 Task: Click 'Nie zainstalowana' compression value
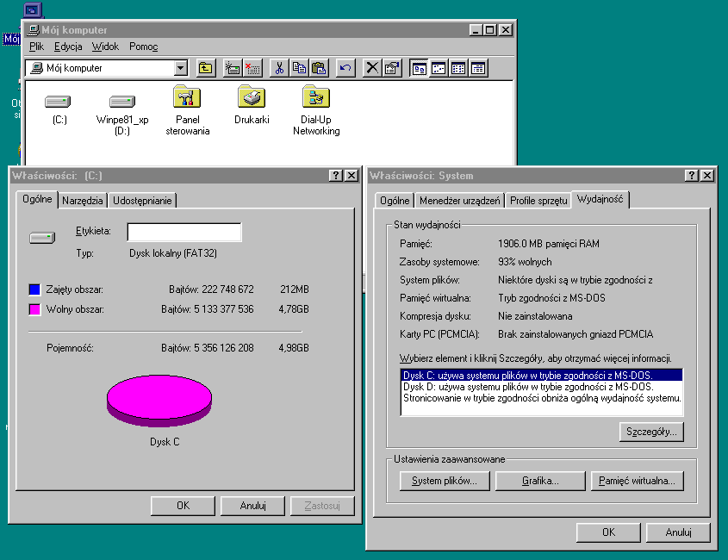coord(535,316)
